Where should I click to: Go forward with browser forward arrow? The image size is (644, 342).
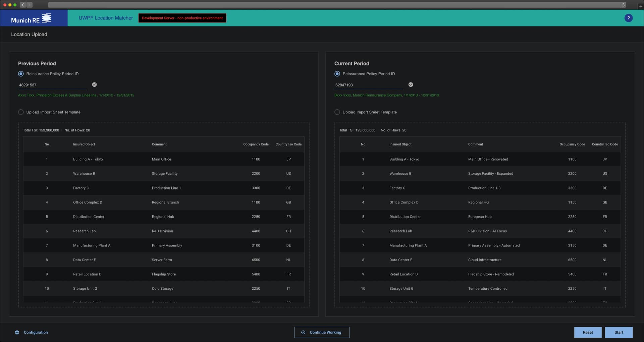pos(30,5)
